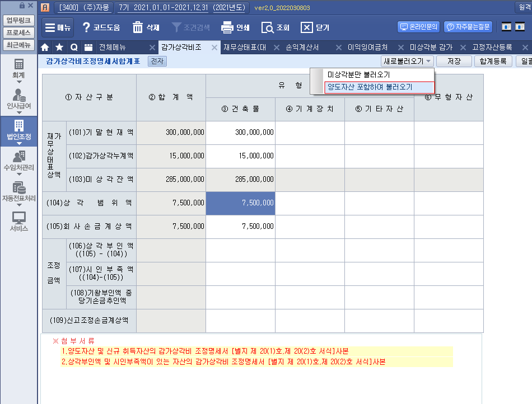Close the 감가상각비조 tab
Viewport: 532px width, 404px height.
(x=214, y=48)
